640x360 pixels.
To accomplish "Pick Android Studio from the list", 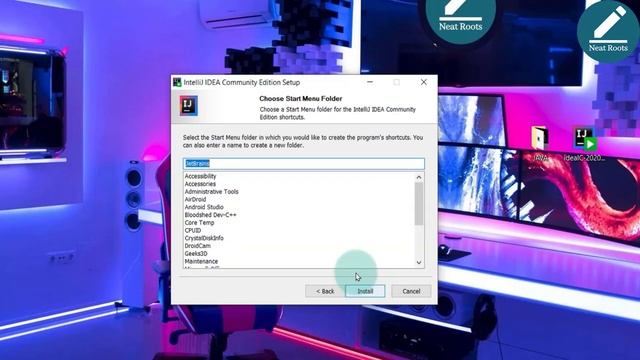I will click(x=204, y=207).
